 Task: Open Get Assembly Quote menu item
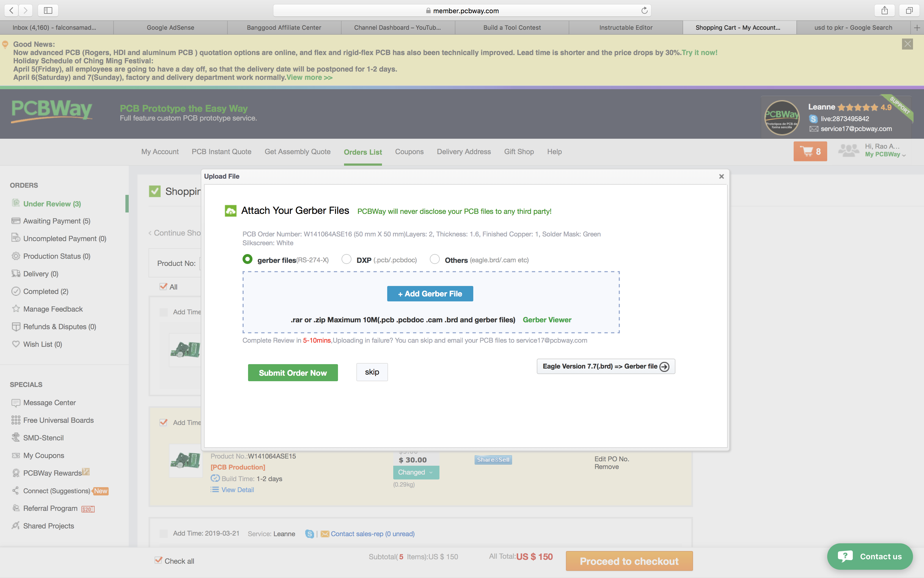298,152
